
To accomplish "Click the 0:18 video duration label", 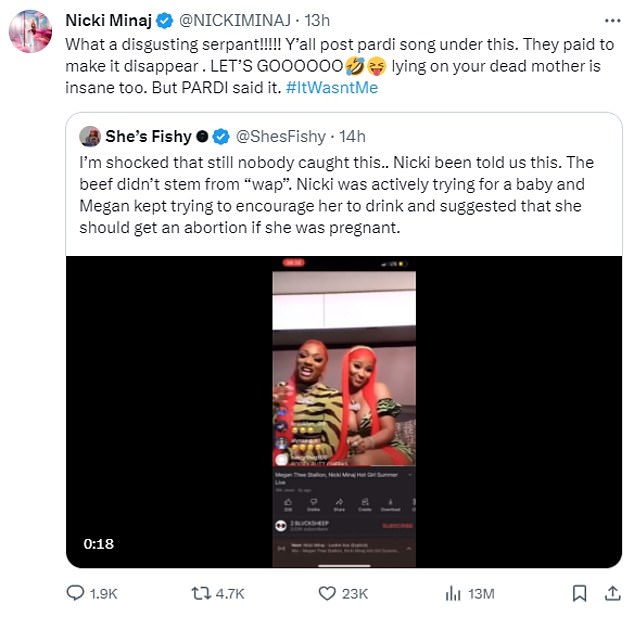I will (x=99, y=544).
